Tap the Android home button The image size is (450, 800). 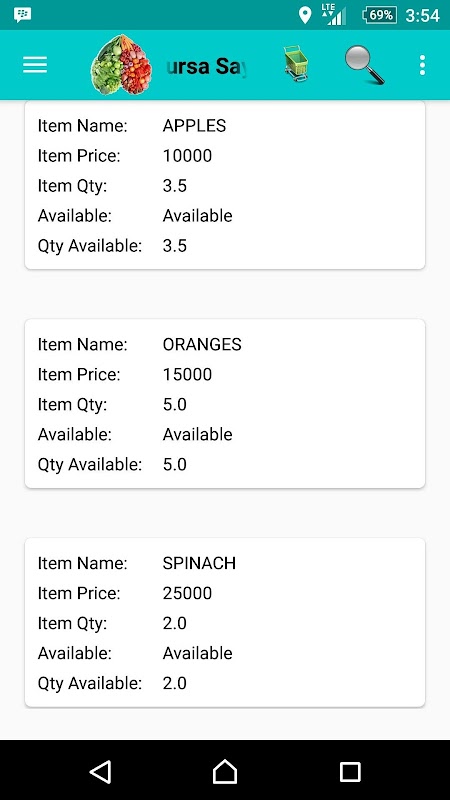pos(225,771)
